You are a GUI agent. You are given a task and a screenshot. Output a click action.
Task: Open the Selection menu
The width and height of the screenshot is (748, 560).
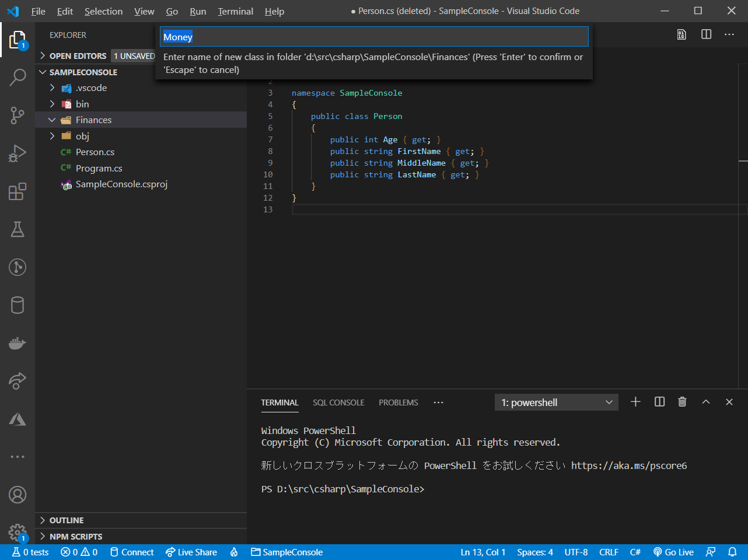pyautogui.click(x=103, y=11)
